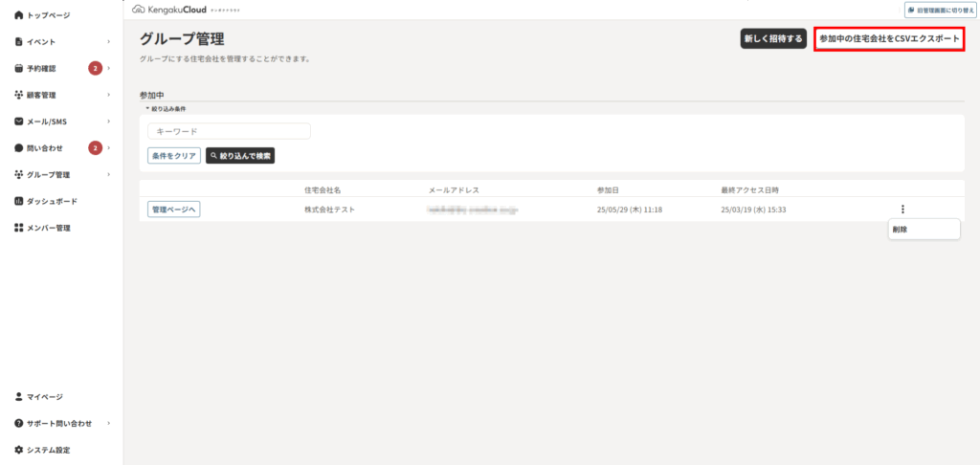
Task: Click the home icon beside トップページ
Action: pyautogui.click(x=19, y=15)
